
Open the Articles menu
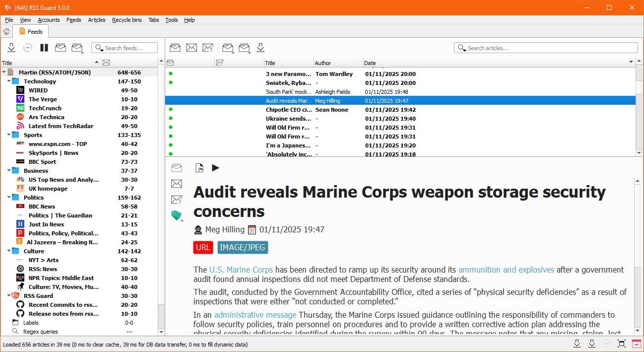(97, 20)
